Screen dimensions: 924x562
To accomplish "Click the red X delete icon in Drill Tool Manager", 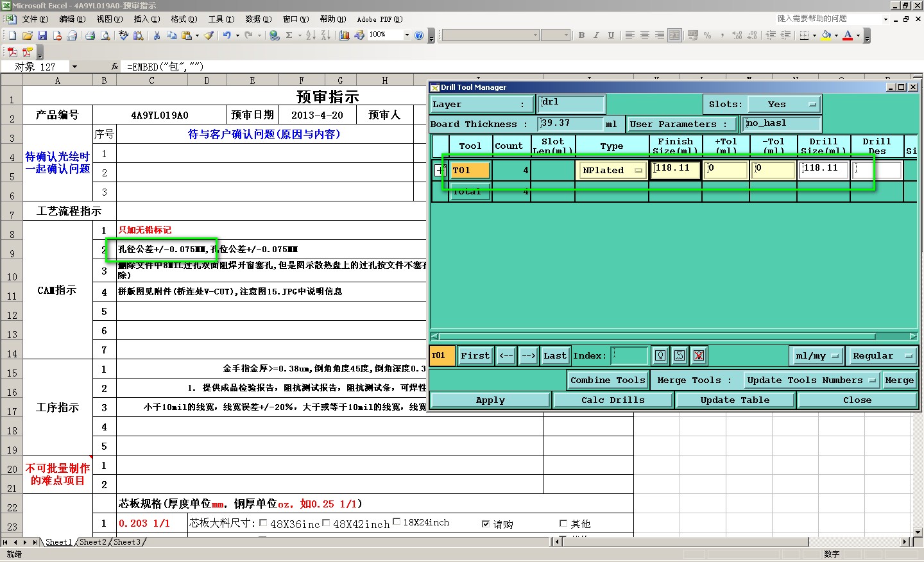I will [x=699, y=355].
